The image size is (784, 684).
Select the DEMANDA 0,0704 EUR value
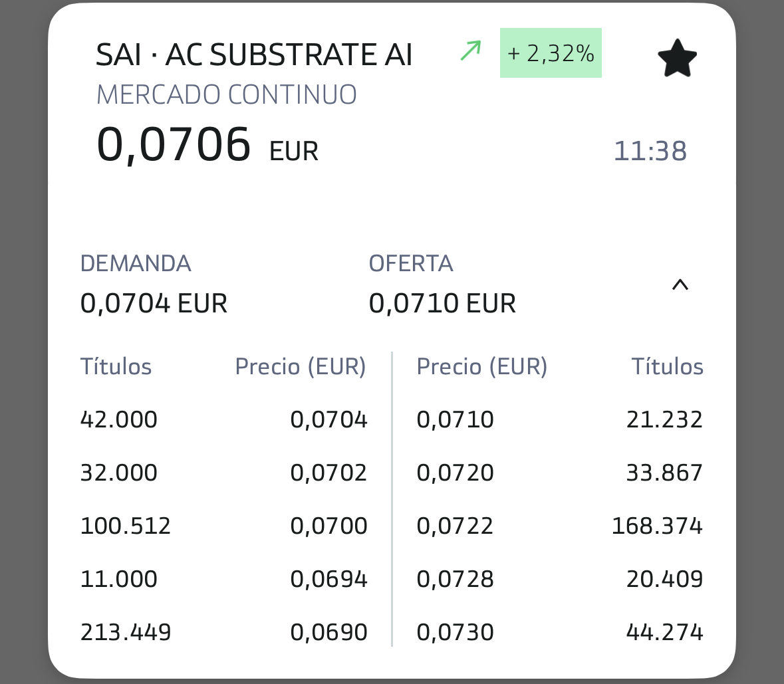[154, 304]
